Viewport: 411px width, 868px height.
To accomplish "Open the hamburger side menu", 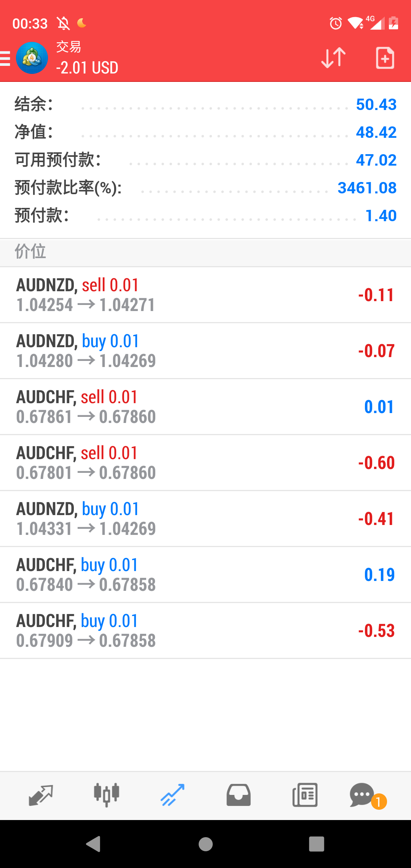I will [5, 59].
